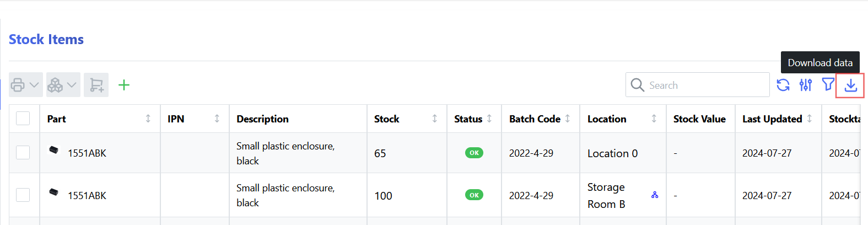Click the green add stock item plus
868x225 pixels.
(124, 85)
